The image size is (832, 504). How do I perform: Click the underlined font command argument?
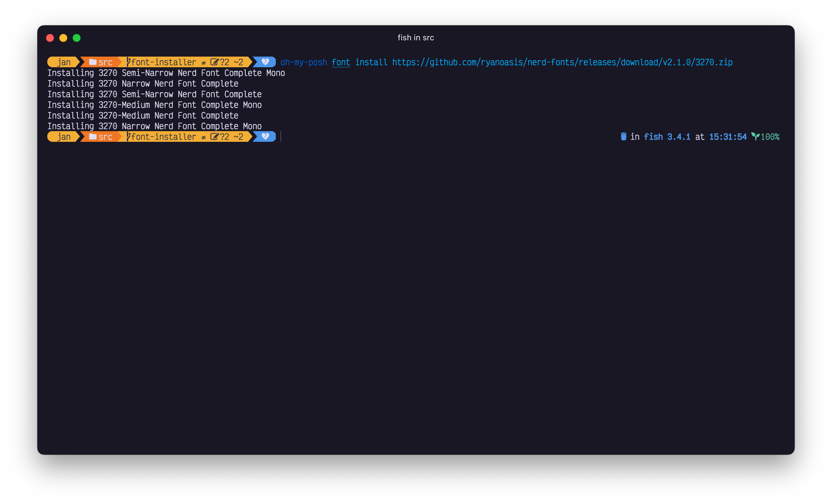click(341, 62)
